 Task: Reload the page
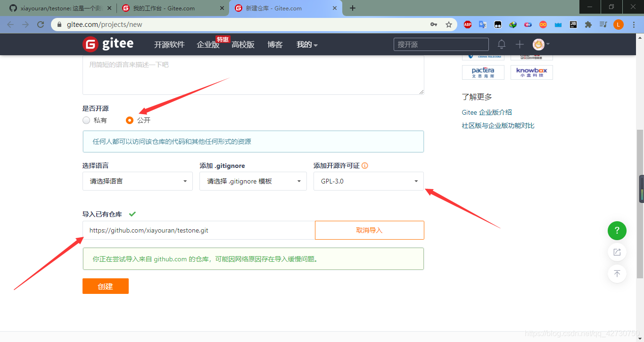[x=41, y=25]
